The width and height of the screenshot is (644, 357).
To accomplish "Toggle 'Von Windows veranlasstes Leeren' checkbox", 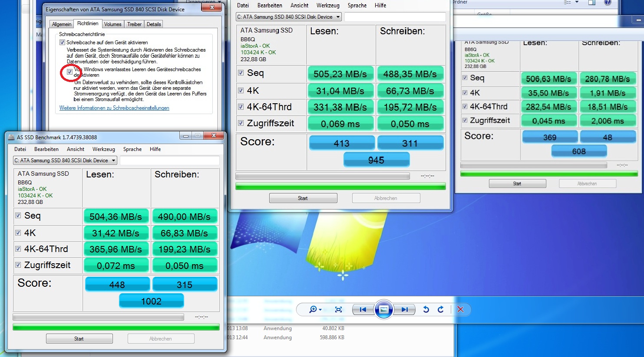I will click(x=69, y=72).
